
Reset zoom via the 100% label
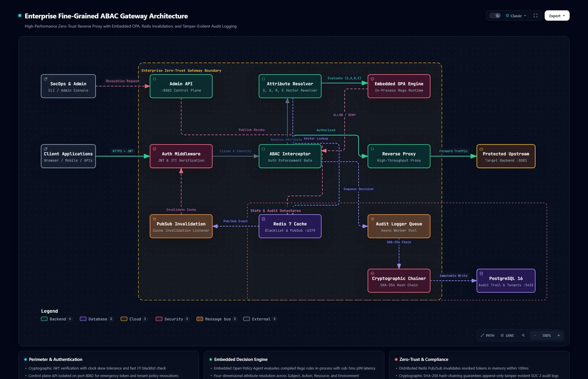[546, 336]
